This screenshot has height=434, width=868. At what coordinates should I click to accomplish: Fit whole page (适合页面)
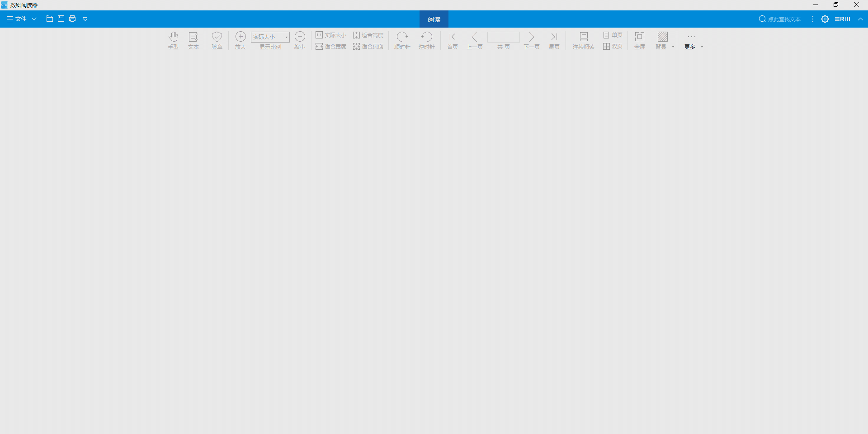368,46
